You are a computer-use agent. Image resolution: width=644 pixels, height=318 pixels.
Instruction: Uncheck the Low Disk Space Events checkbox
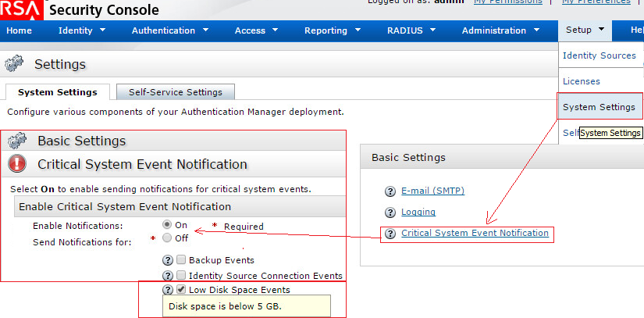(181, 290)
